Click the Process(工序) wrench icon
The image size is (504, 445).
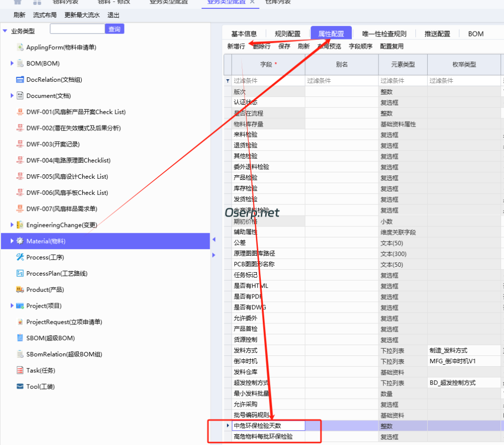(20, 257)
